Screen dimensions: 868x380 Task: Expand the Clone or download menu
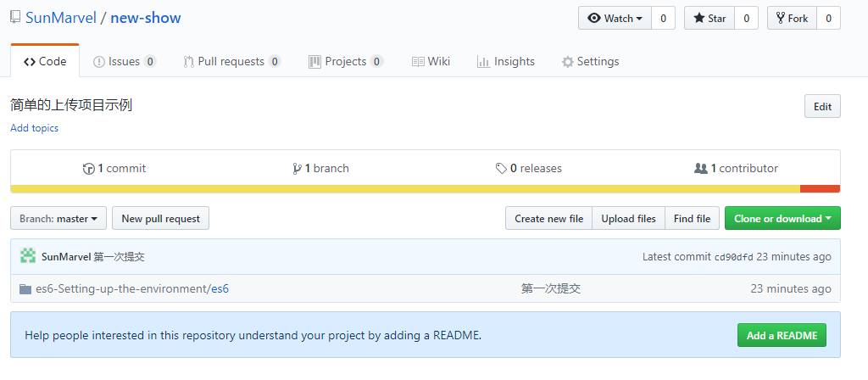pyautogui.click(x=782, y=218)
